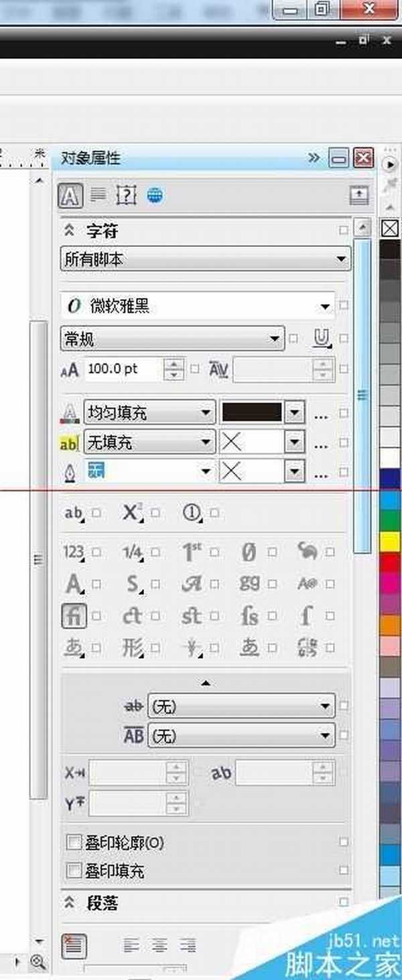Switch to the Paragraph settings icon
Viewport: 402px width, 980px height.
click(98, 195)
